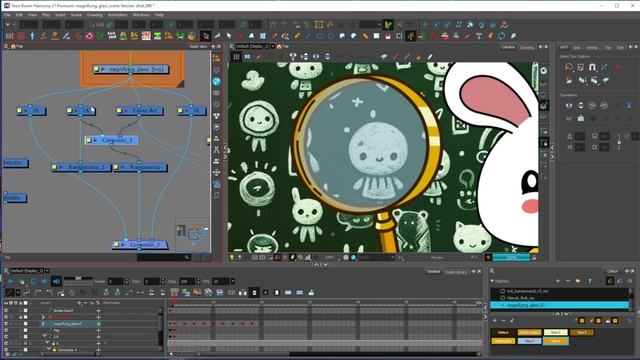Toggle the loop playback button in Timeline

pyautogui.click(x=33, y=281)
